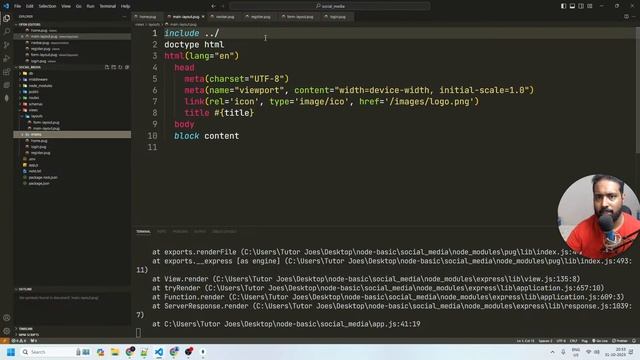Open package.json in the explorer tree
640x360 pixels.
39,184
